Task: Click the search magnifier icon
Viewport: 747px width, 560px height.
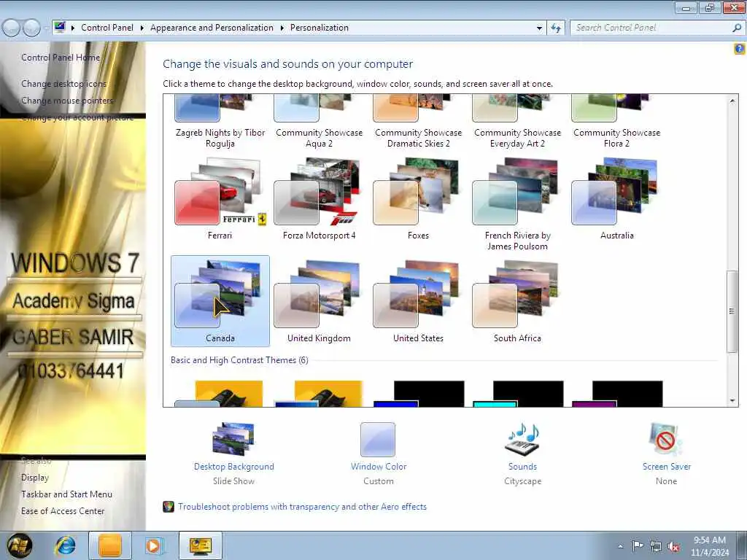Action: pyautogui.click(x=737, y=28)
